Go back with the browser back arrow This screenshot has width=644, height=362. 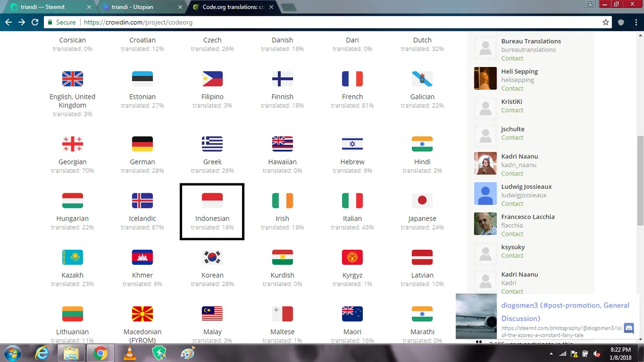pyautogui.click(x=8, y=22)
